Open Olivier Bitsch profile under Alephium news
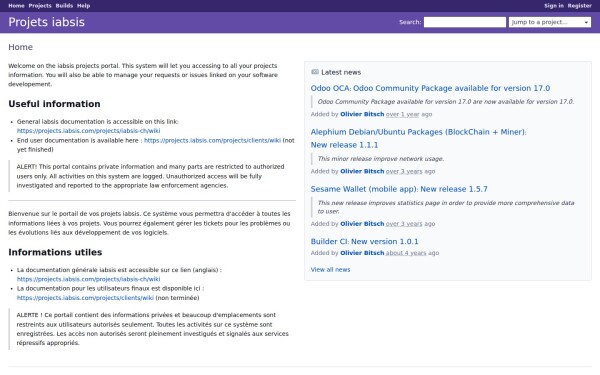This screenshot has width=600, height=375. (362, 171)
